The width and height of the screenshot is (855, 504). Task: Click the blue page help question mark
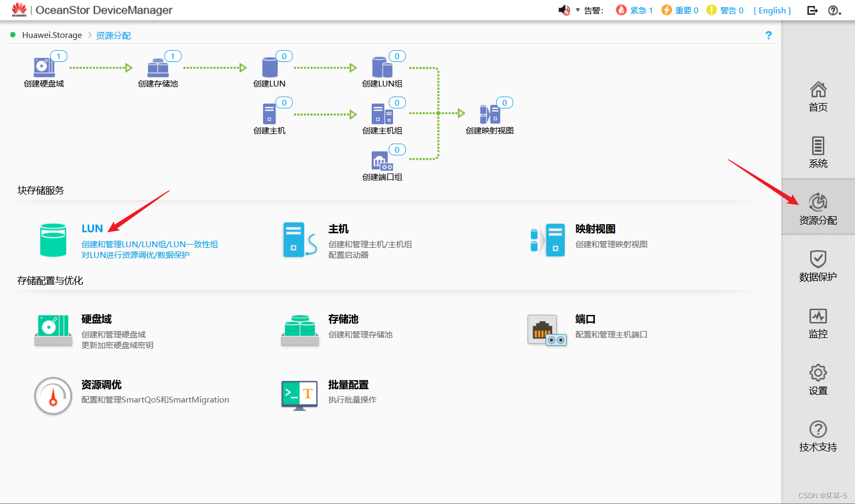click(x=768, y=35)
